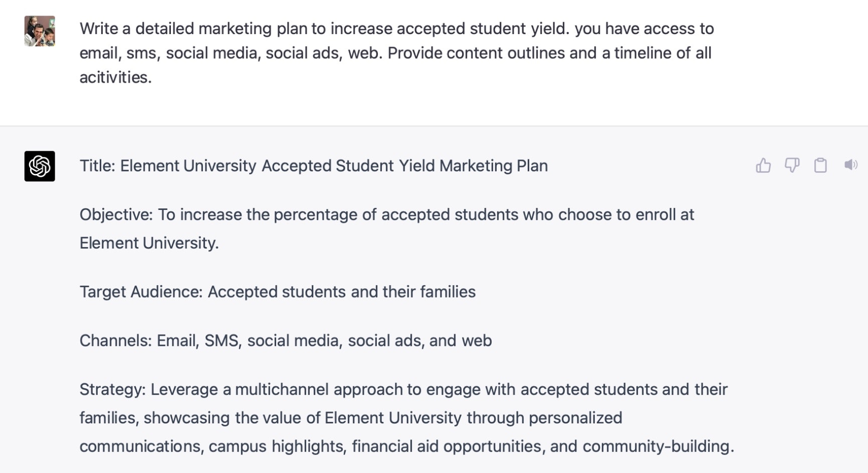
Task: Click the thumbs down icon
Action: coord(792,165)
